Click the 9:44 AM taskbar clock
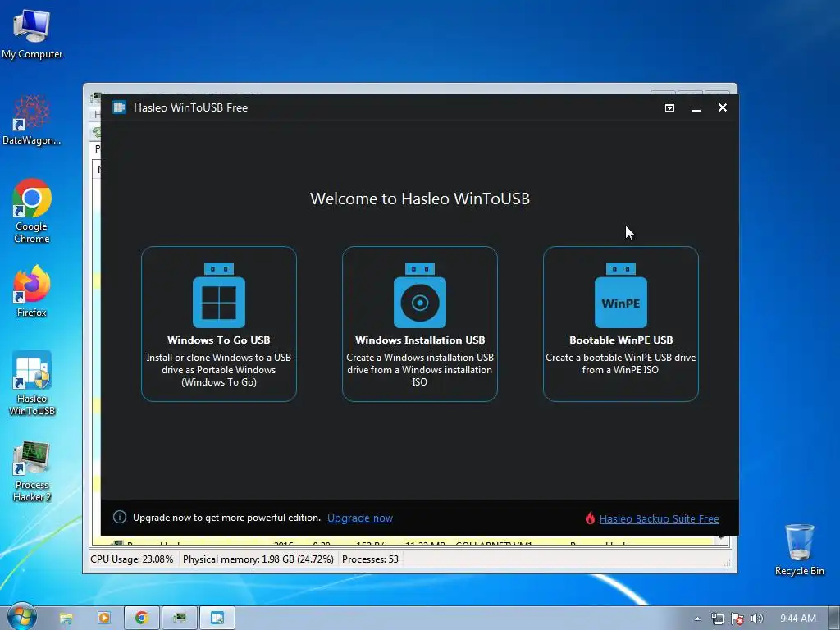 coord(797,619)
